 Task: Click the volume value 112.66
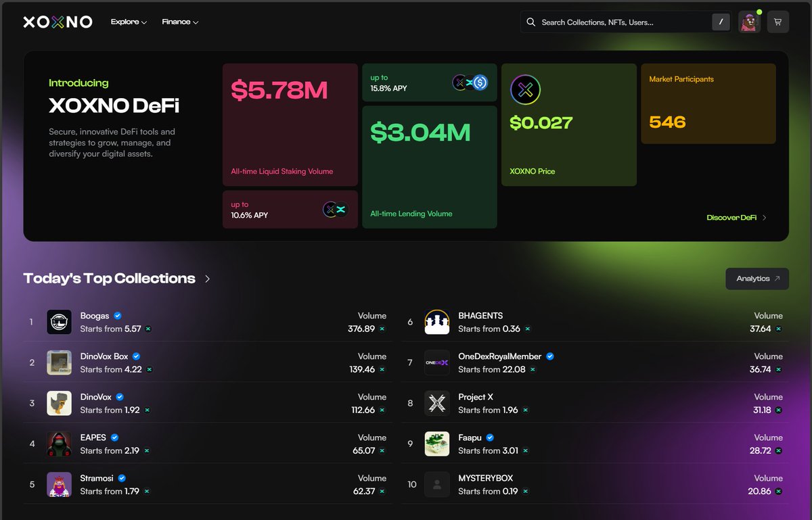pyautogui.click(x=362, y=410)
